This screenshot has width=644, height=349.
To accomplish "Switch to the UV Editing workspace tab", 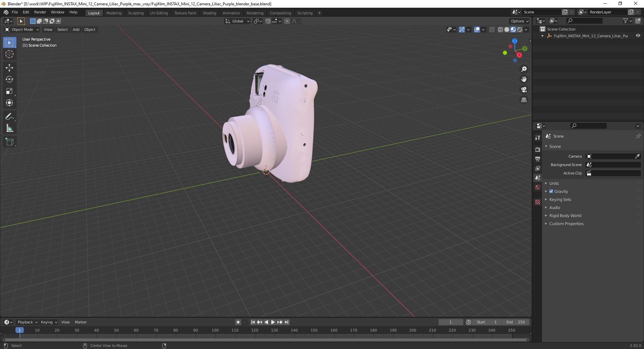I will click(159, 13).
